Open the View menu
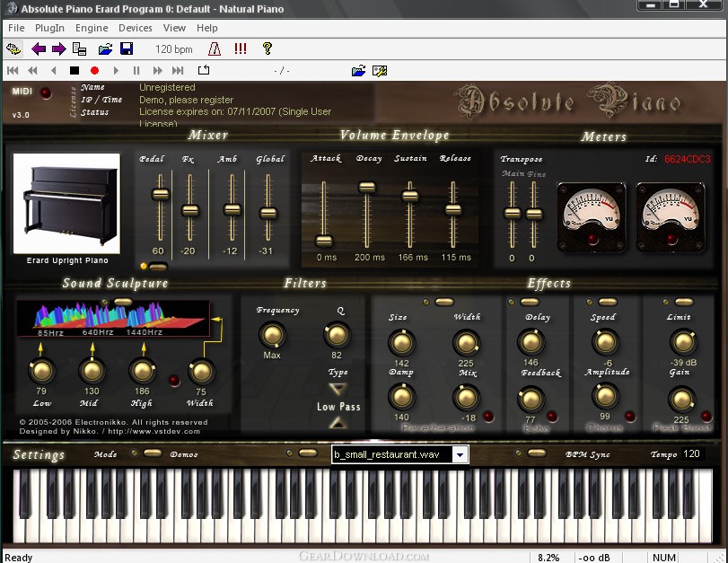Viewport: 728px width, 563px height. click(174, 28)
